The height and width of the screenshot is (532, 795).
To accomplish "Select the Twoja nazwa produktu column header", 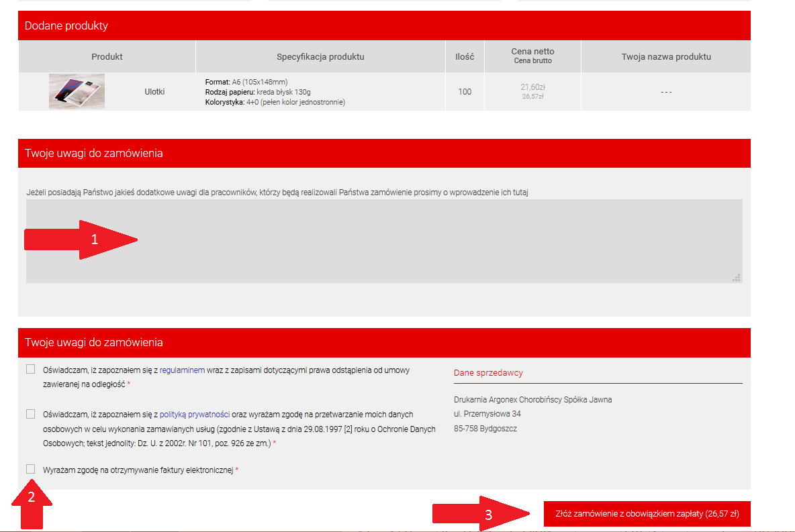I will 665,57.
